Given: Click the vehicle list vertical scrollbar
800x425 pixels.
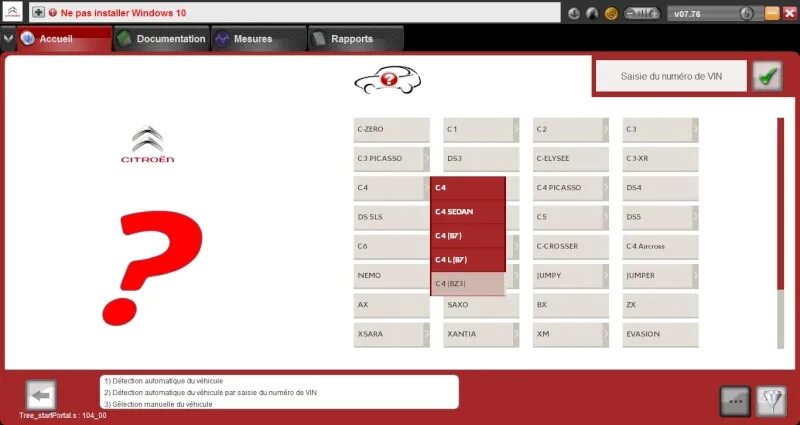Looking at the screenshot, I should coord(780,233).
